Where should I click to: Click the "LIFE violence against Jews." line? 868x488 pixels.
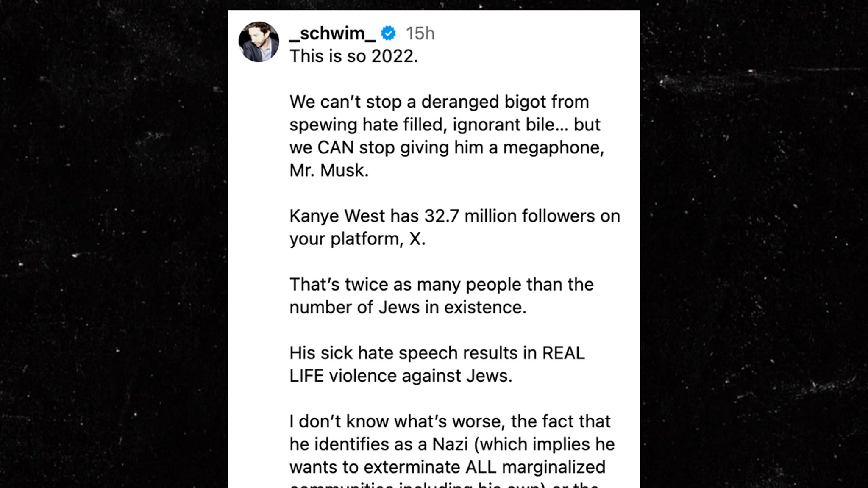pyautogui.click(x=401, y=376)
